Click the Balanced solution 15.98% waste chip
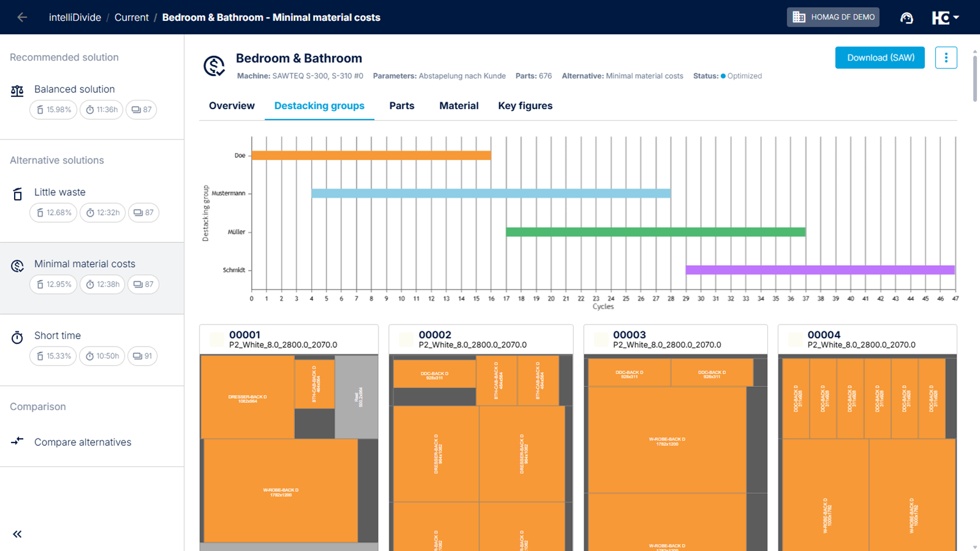 click(x=53, y=110)
